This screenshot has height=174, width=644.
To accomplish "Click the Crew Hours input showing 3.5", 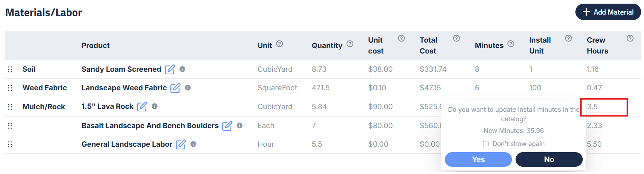I will coord(605,107).
